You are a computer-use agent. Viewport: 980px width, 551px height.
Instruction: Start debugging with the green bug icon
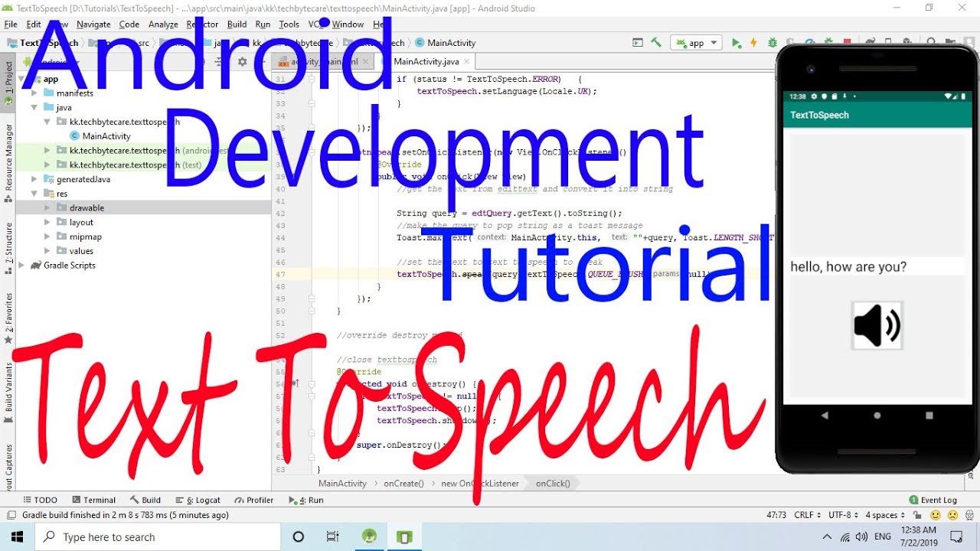[773, 43]
